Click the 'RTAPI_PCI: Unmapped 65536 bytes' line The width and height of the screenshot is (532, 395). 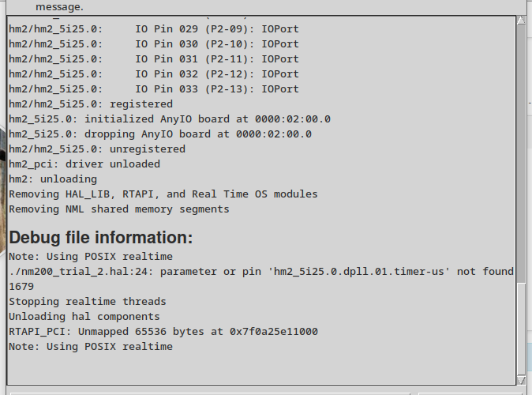(163, 332)
